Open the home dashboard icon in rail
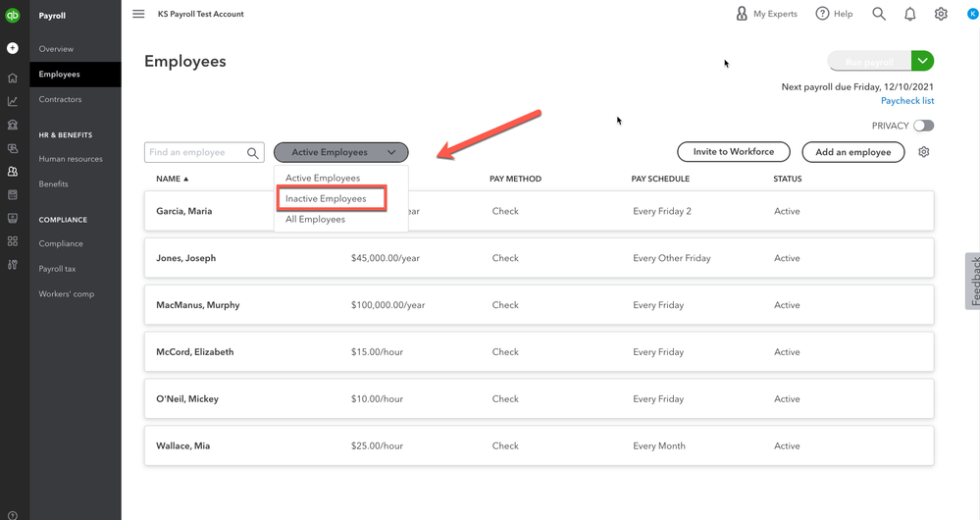 point(13,78)
